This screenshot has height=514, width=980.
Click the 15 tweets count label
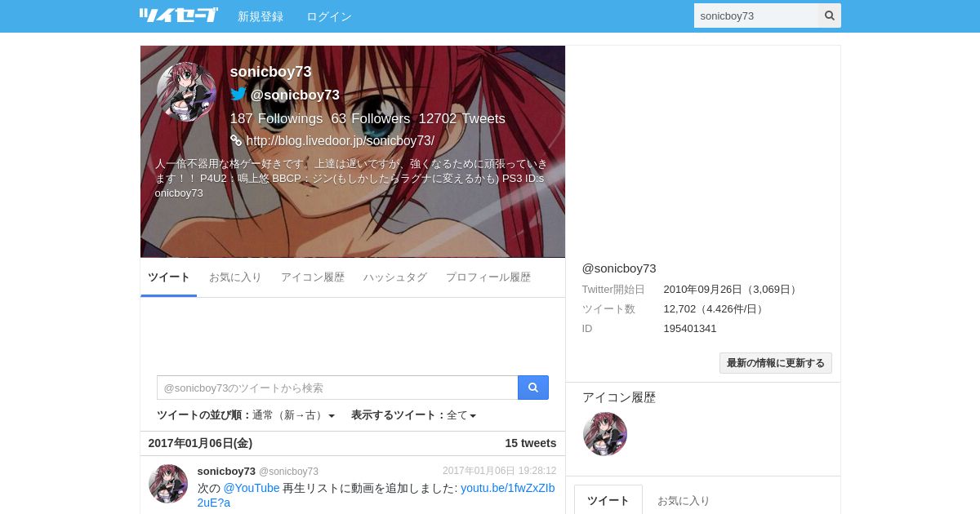click(x=531, y=443)
